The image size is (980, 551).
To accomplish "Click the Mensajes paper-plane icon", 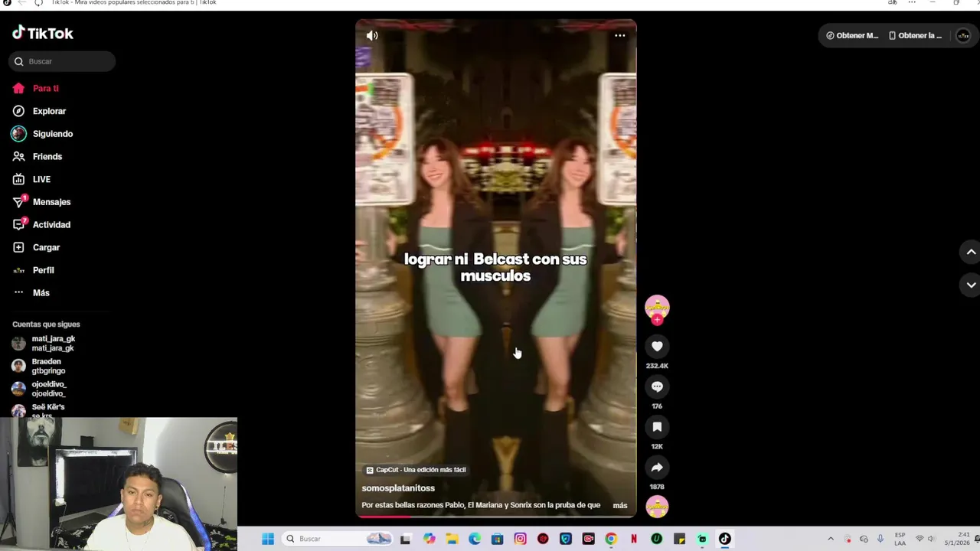I will point(18,202).
